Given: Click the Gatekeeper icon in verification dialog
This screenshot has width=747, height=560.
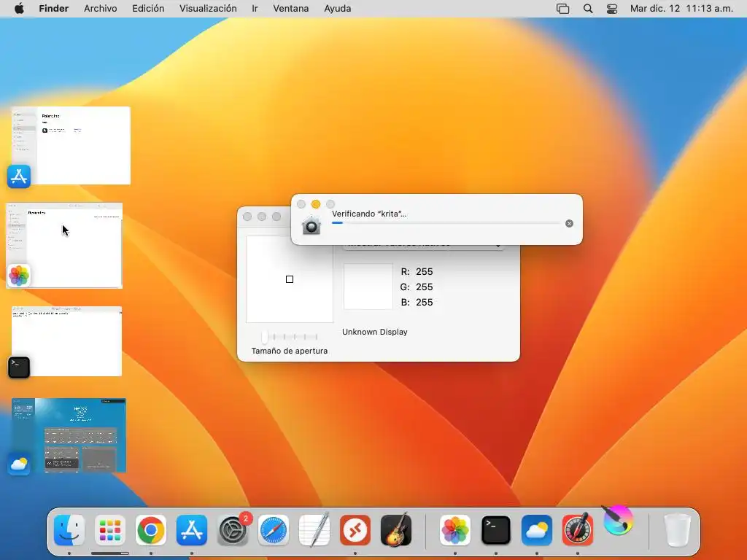Looking at the screenshot, I should click(x=311, y=225).
